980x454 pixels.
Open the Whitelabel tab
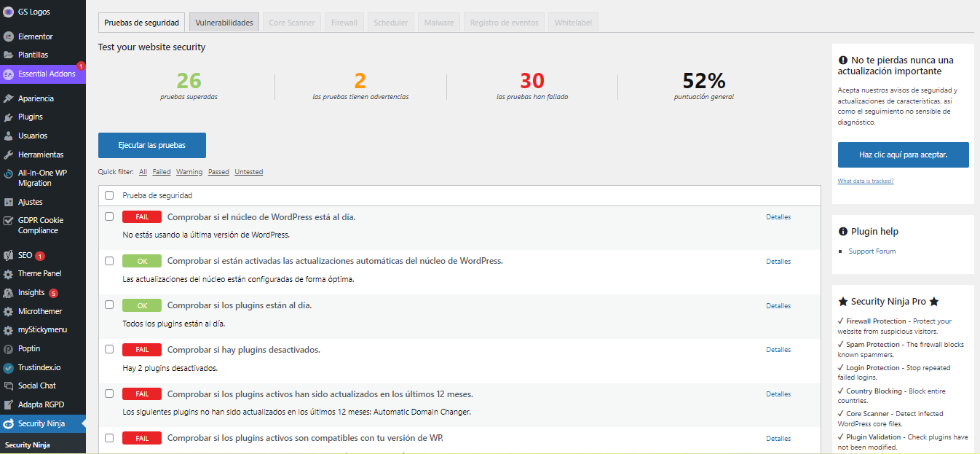pos(573,22)
